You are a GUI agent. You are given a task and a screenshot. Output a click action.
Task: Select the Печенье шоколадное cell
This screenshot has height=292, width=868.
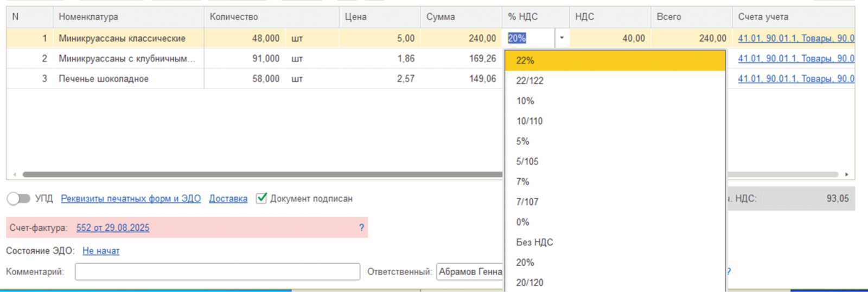129,79
